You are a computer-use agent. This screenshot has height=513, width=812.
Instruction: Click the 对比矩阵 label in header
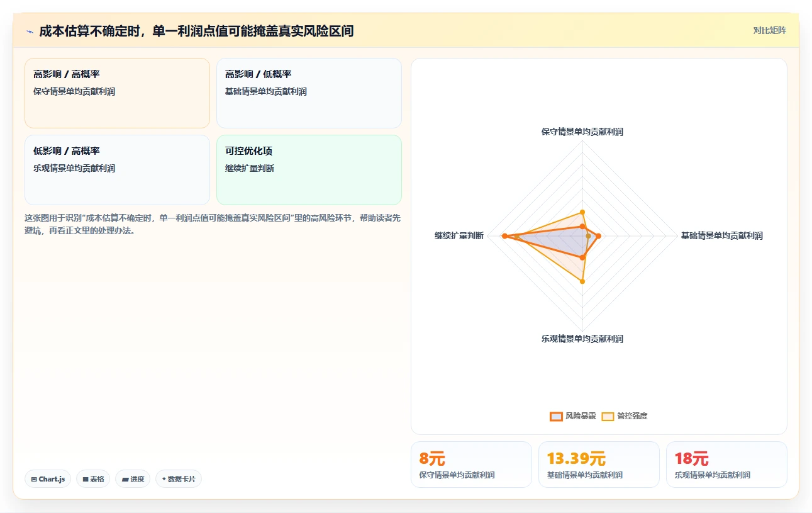click(x=769, y=30)
